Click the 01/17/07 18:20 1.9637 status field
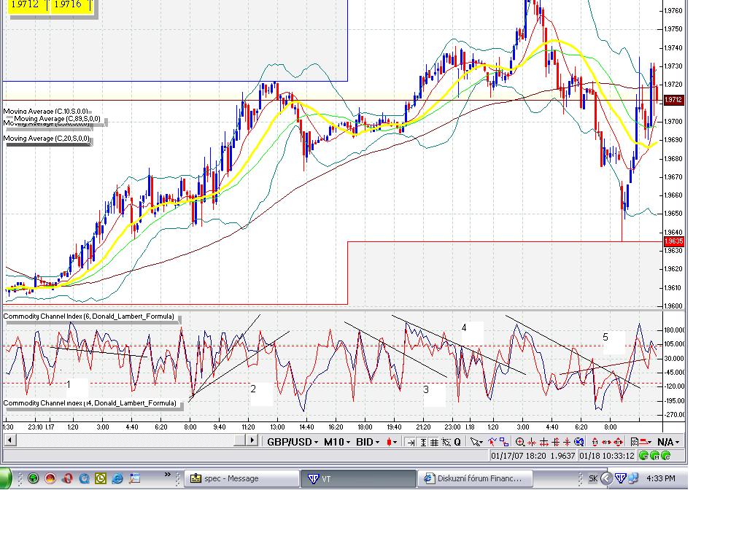747x560 pixels. tap(533, 456)
